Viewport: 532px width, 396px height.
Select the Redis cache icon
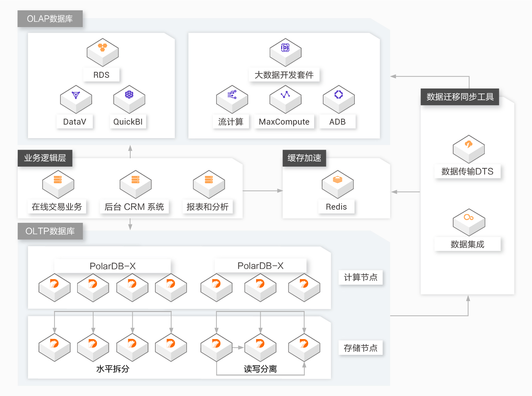pos(337,184)
